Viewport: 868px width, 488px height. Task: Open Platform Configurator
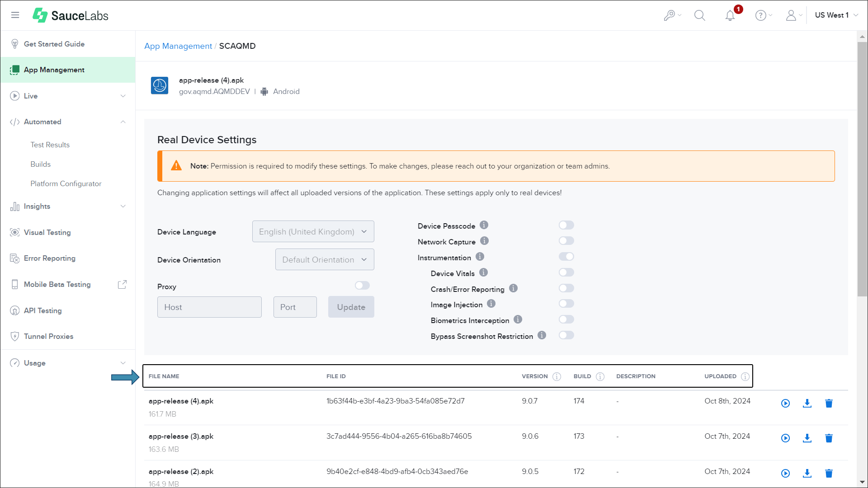tap(66, 183)
